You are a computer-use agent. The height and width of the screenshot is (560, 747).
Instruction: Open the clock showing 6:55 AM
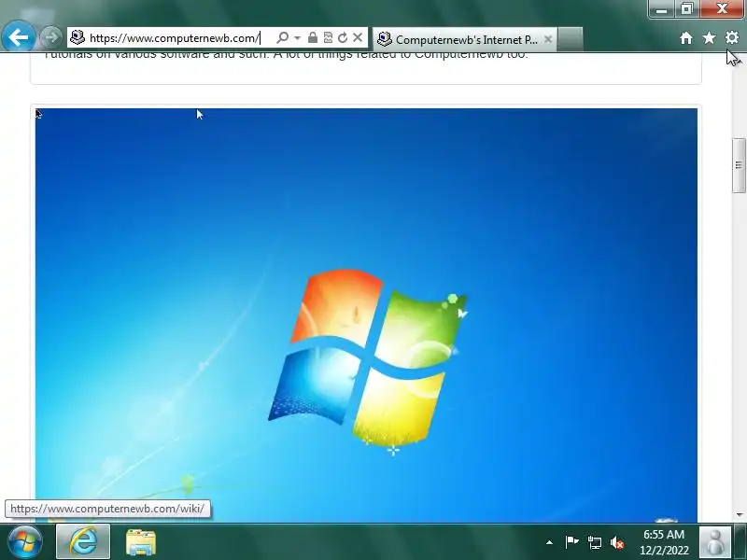tap(664, 542)
